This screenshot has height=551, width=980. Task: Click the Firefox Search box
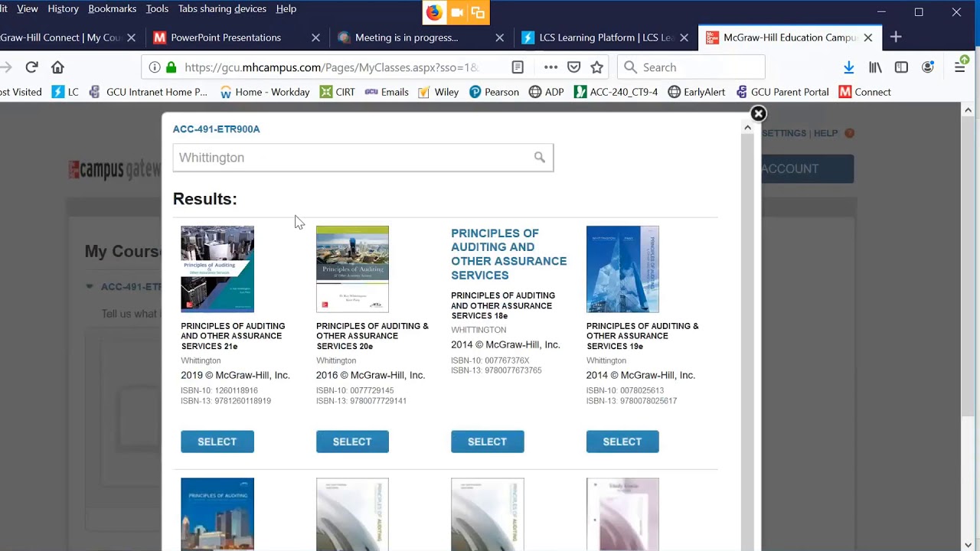point(691,67)
